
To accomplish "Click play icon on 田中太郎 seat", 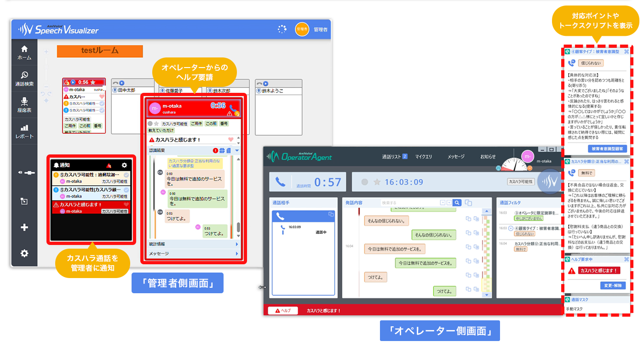I will click(121, 83).
